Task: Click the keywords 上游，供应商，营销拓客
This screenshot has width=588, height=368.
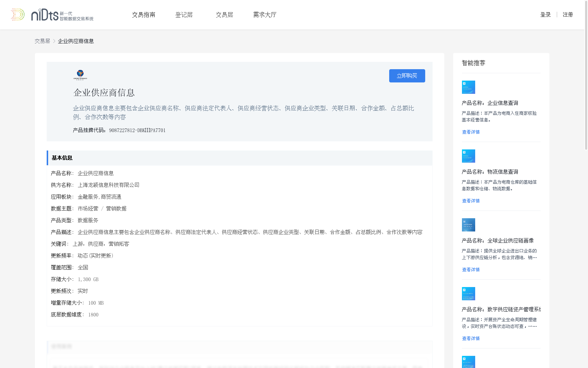Action: [x=101, y=244]
